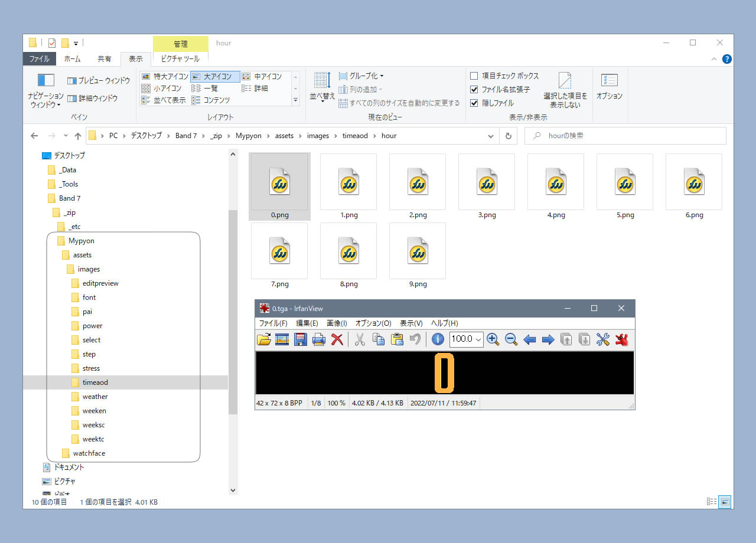Viewport: 756px width, 543px height.
Task: Click the navigation pane vertical scrollbar
Action: coord(233,313)
